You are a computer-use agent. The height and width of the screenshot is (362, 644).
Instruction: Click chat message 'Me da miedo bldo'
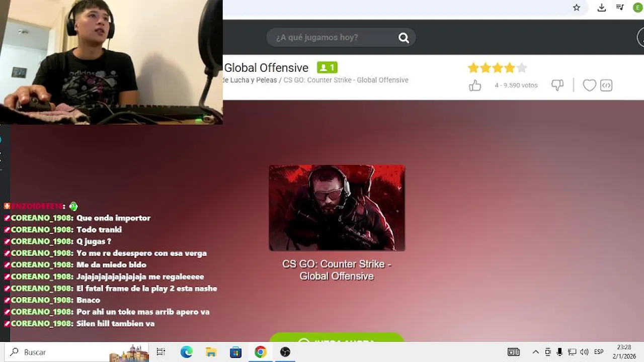pyautogui.click(x=111, y=265)
